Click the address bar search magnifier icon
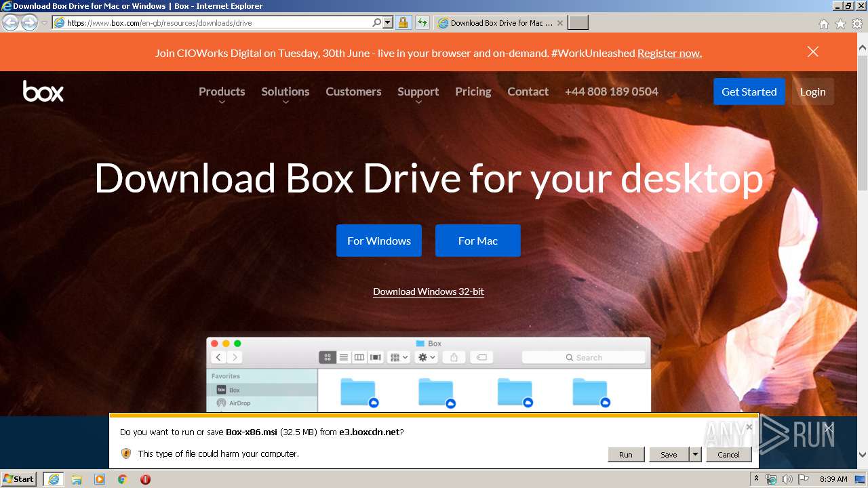 377,22
